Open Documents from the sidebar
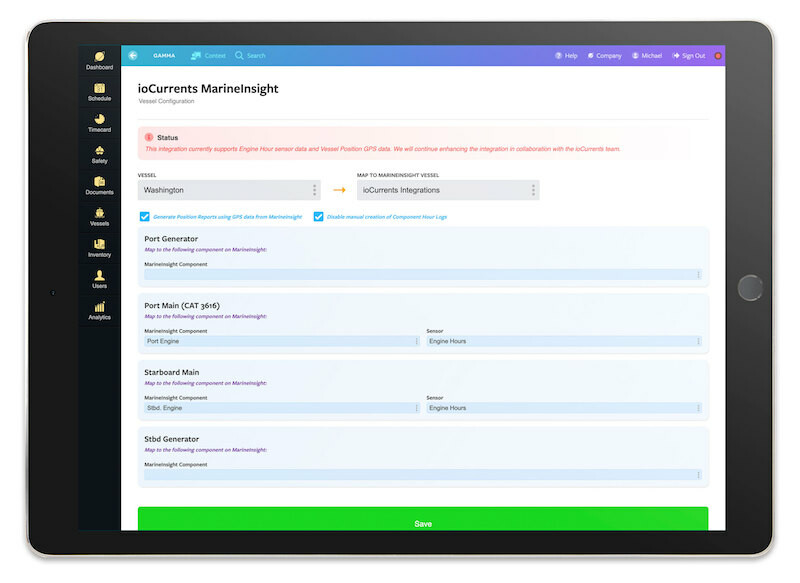This screenshot has width=800, height=583. click(99, 184)
